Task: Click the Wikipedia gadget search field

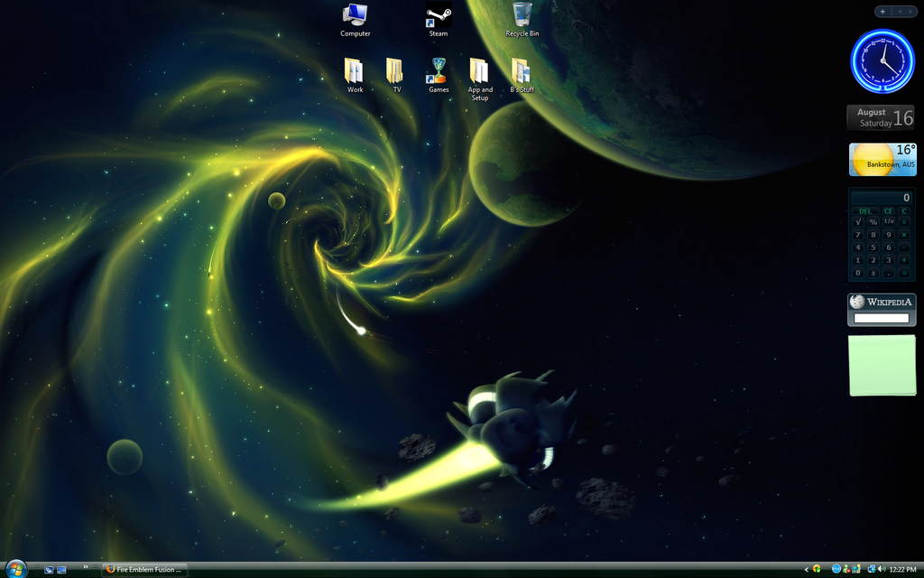Action: (x=881, y=318)
